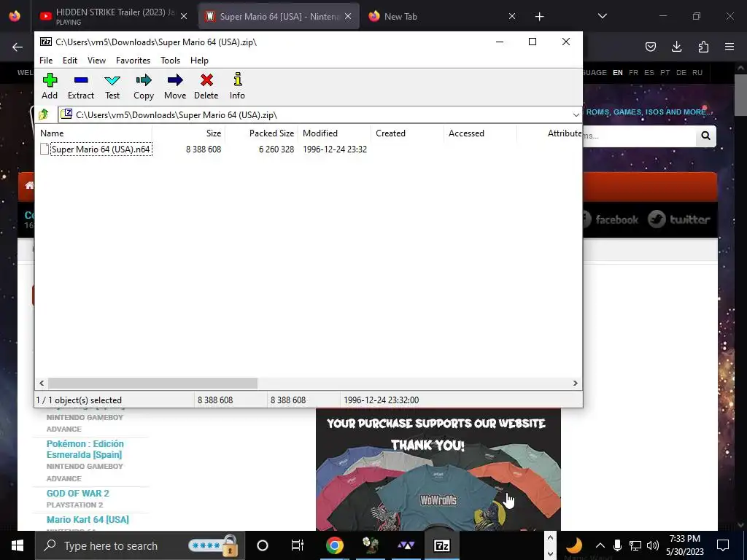
Task: Click the scroll right arrow in 7-Zip
Action: click(575, 383)
